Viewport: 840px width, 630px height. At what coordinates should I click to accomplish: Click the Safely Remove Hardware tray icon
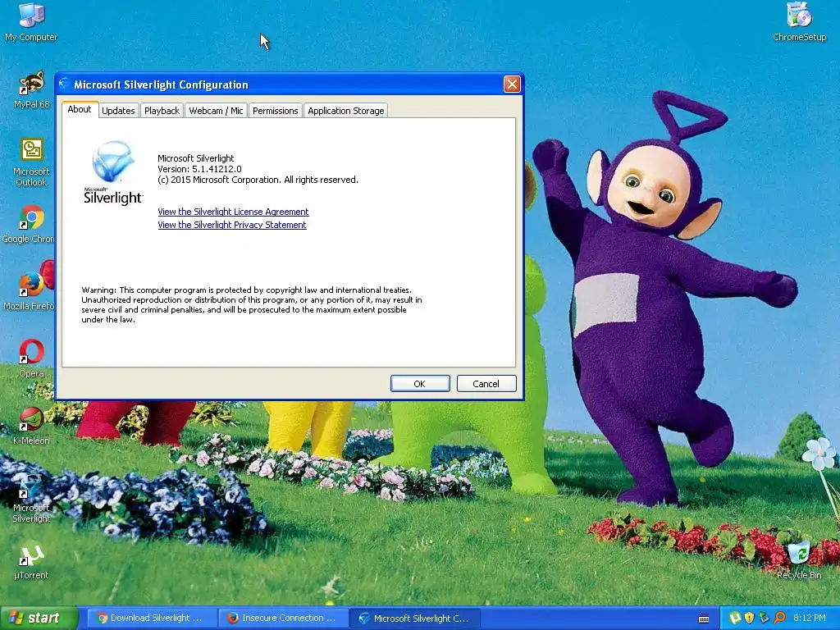764,619
